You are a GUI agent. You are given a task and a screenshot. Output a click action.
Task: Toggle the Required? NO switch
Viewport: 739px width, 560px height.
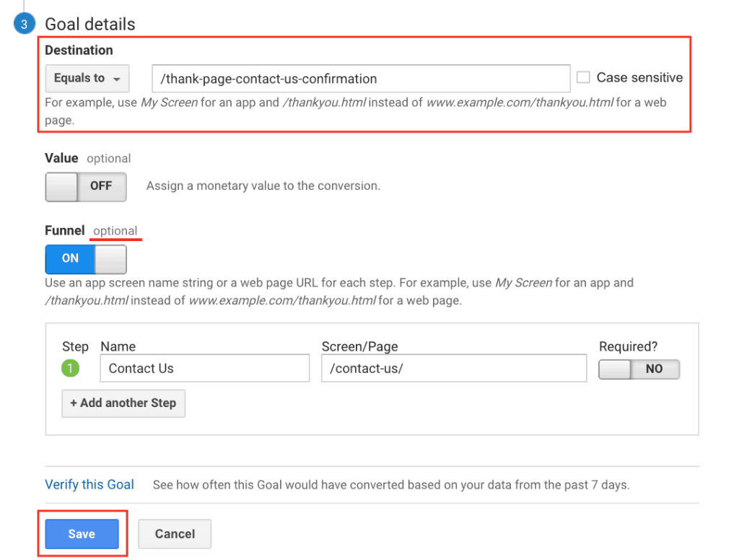pyautogui.click(x=639, y=369)
